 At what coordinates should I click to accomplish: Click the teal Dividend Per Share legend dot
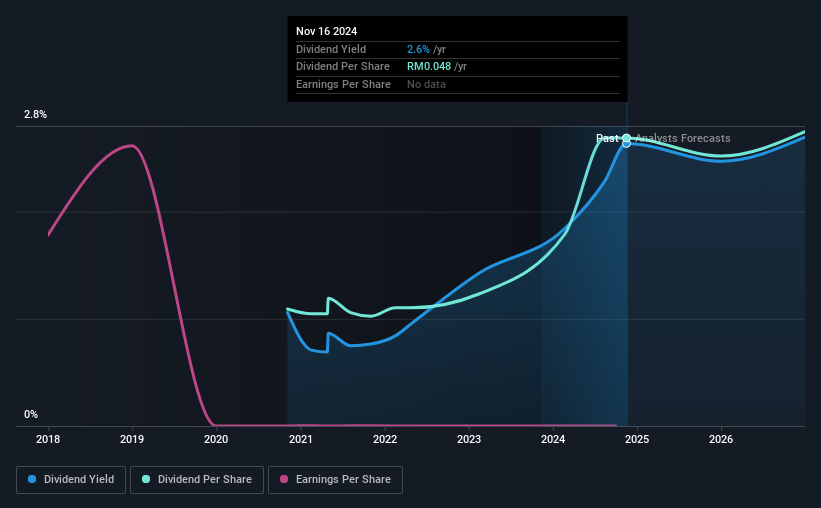point(146,479)
